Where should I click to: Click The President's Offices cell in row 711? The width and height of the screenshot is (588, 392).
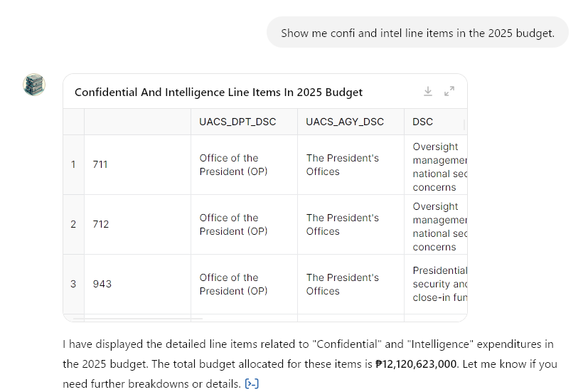pyautogui.click(x=351, y=164)
